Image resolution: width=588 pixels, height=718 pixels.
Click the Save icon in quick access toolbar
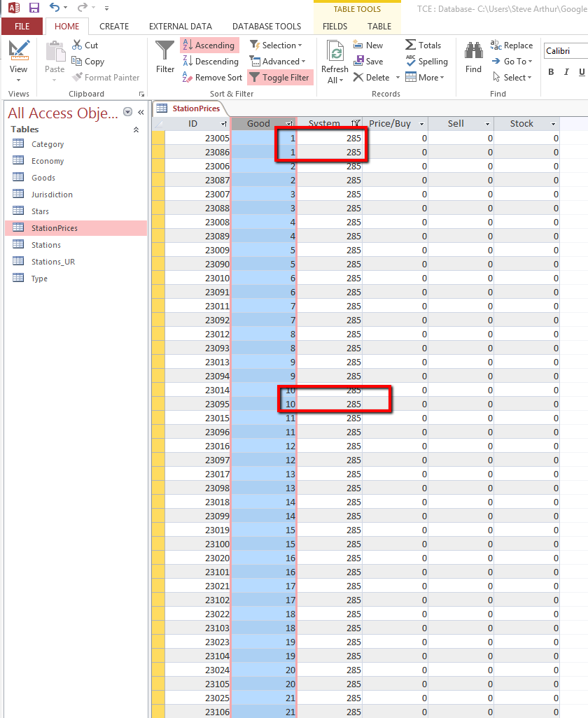(x=34, y=8)
